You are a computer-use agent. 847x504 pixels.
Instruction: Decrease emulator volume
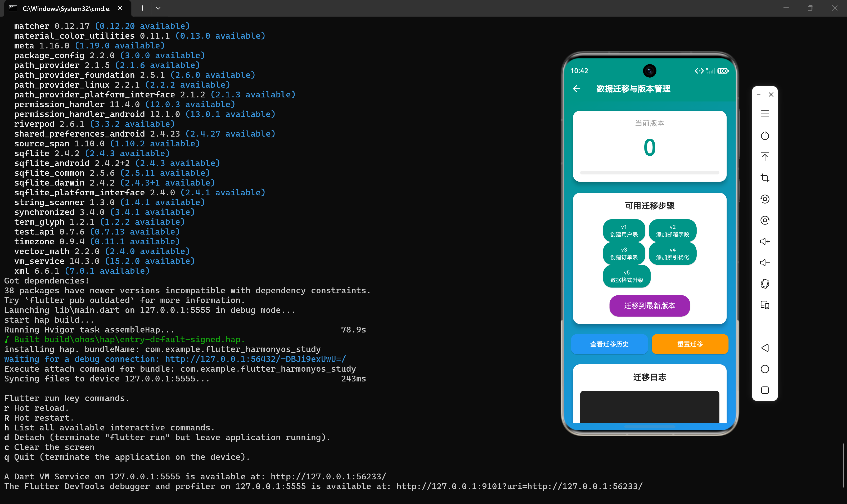pos(765,263)
